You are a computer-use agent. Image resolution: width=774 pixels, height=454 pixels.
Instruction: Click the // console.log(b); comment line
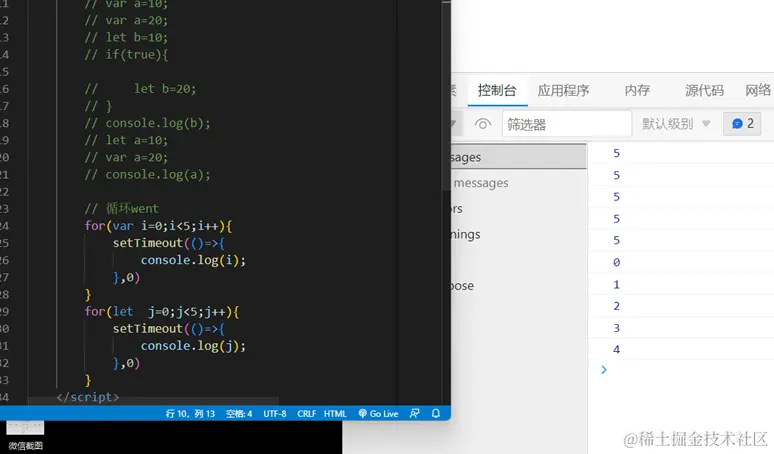[x=147, y=123]
